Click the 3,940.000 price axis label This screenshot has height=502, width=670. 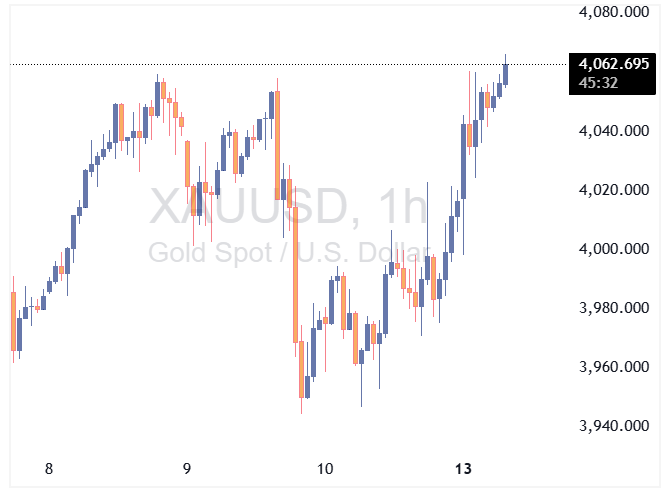coord(612,426)
